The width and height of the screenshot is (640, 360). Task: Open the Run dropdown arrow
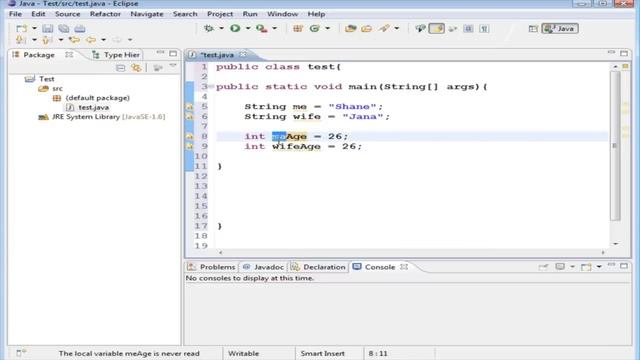[x=248, y=29]
